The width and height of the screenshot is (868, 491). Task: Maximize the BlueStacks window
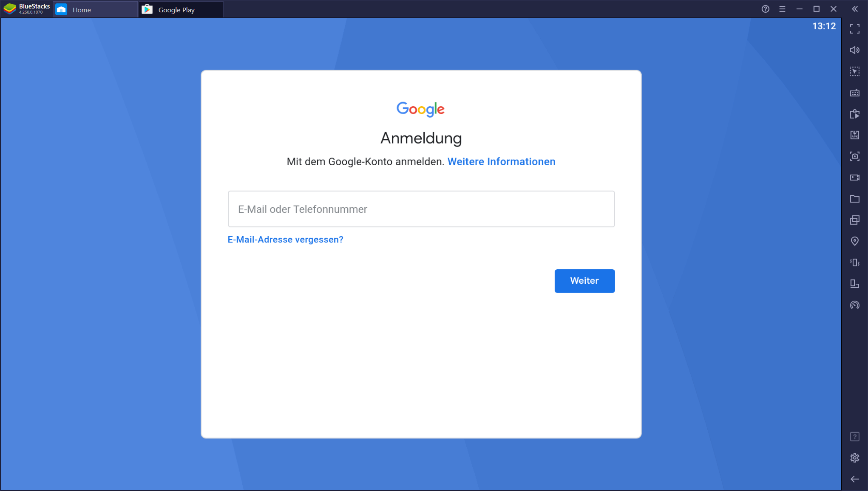tap(816, 9)
